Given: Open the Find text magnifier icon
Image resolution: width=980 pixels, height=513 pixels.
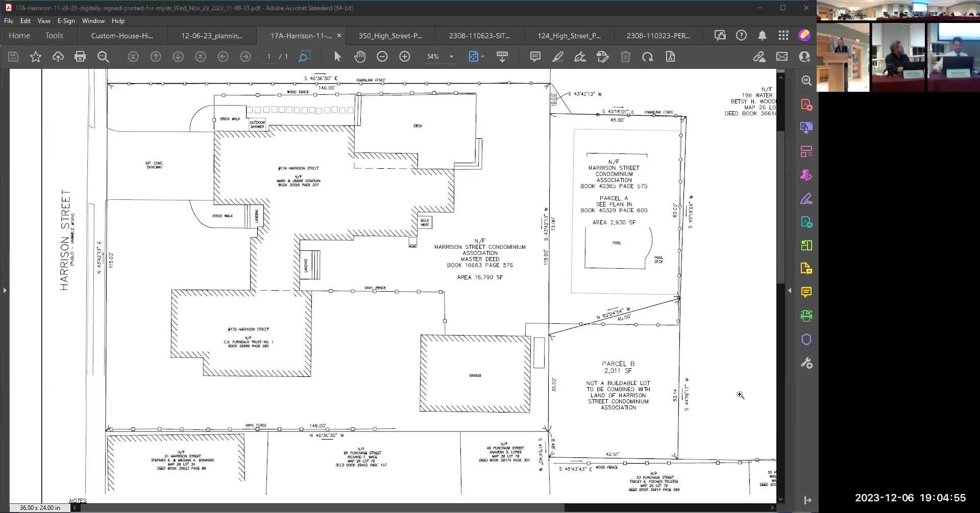Looking at the screenshot, I should (103, 57).
